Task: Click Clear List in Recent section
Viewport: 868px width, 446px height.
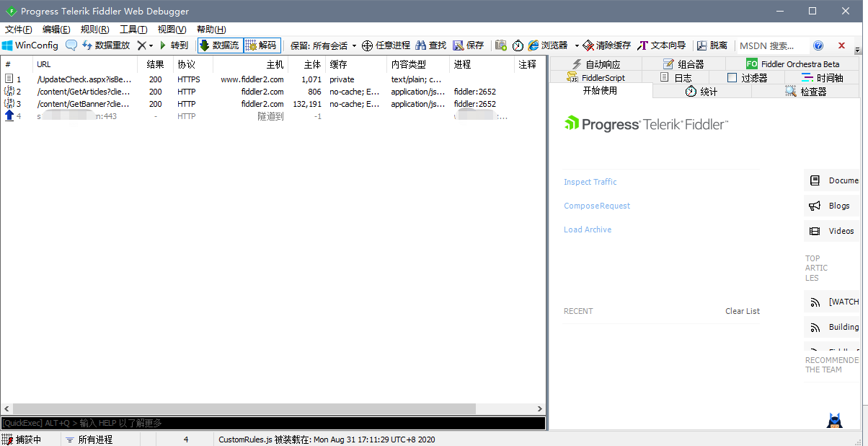Action: pos(743,311)
